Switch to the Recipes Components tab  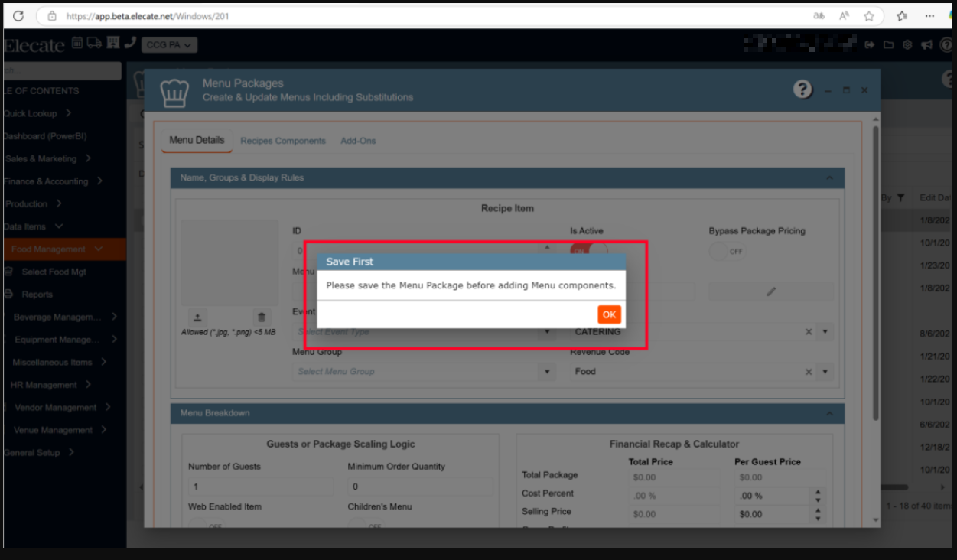(283, 141)
